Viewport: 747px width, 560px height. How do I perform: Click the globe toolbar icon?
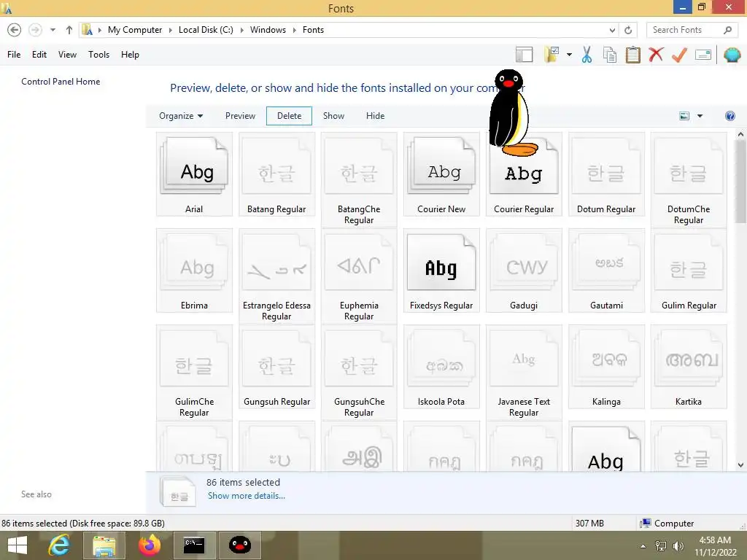pos(732,55)
